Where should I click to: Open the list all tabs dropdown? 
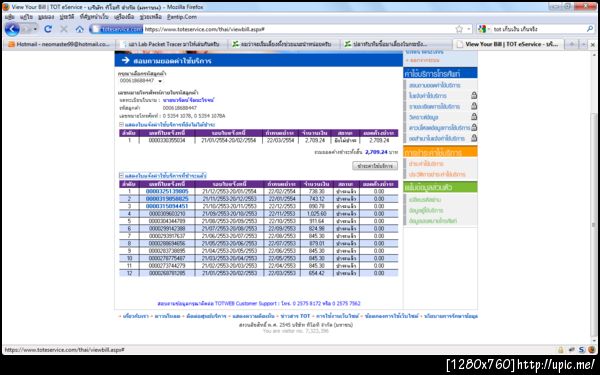click(x=584, y=44)
